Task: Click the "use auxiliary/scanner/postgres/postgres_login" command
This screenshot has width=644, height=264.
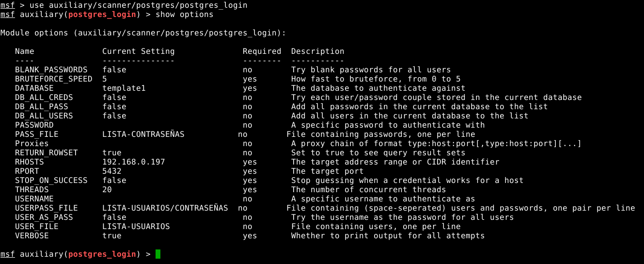Action: pyautogui.click(x=139, y=5)
